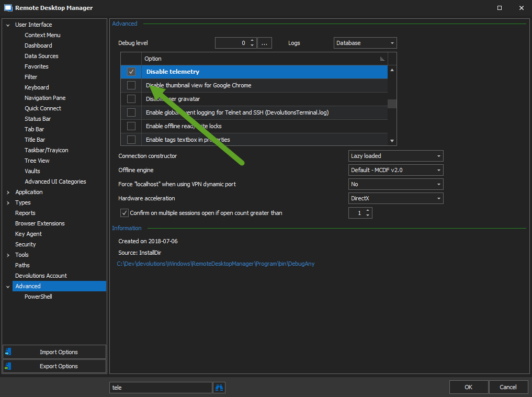This screenshot has width=532, height=397.
Task: Click the options list scroll up arrow
Action: pos(392,70)
